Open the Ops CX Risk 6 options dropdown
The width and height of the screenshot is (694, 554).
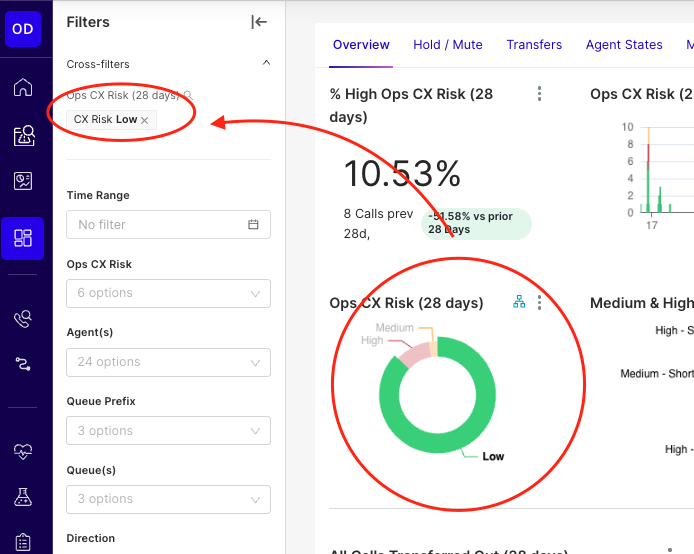pyautogui.click(x=168, y=293)
